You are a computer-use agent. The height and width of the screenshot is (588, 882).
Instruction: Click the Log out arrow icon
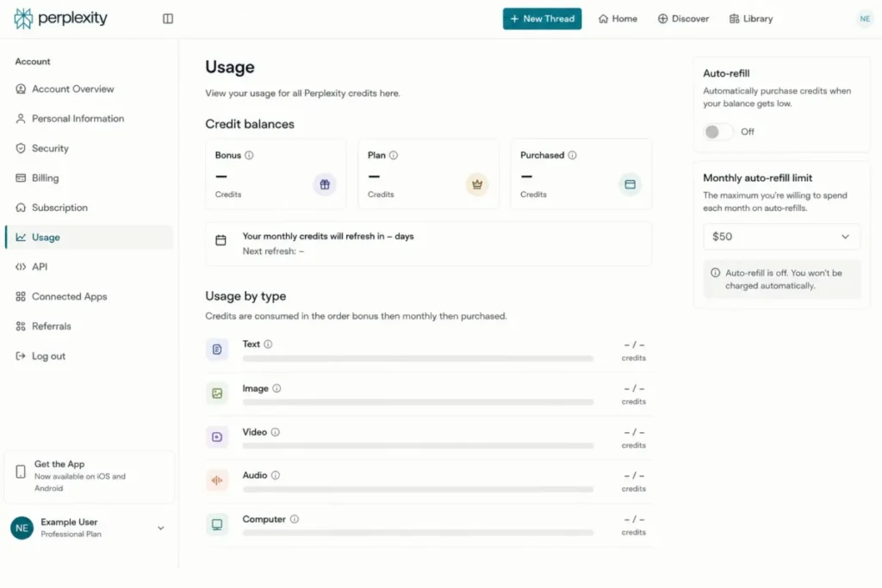[x=21, y=356]
